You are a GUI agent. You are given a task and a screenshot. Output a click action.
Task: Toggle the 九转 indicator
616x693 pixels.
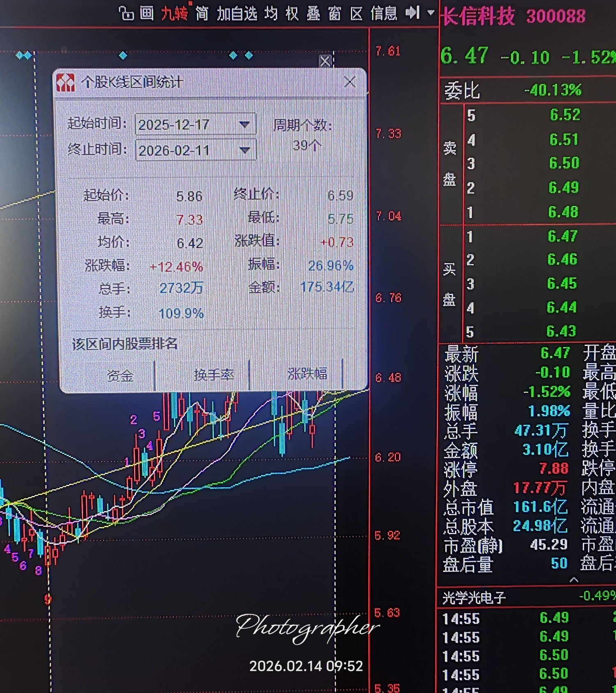point(175,14)
